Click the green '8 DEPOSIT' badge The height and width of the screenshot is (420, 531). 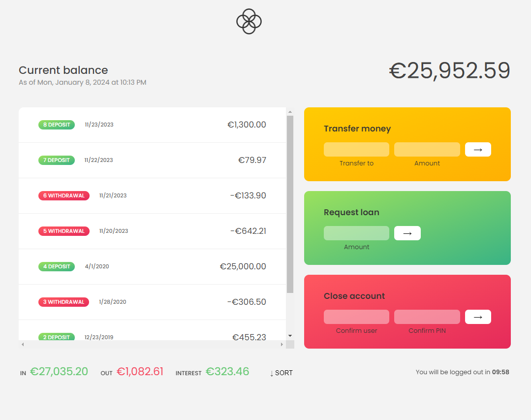coord(56,125)
